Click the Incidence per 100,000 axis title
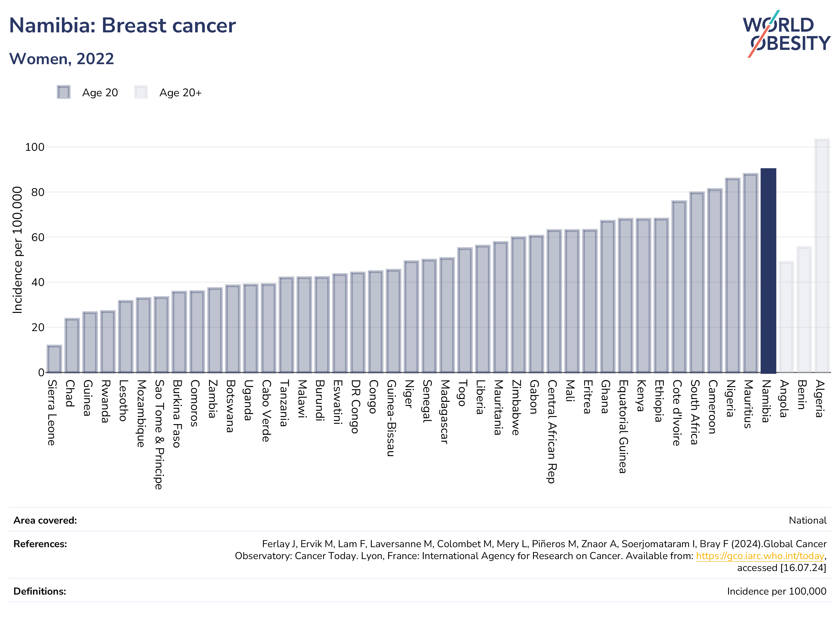The image size is (840, 617). pos(18,250)
